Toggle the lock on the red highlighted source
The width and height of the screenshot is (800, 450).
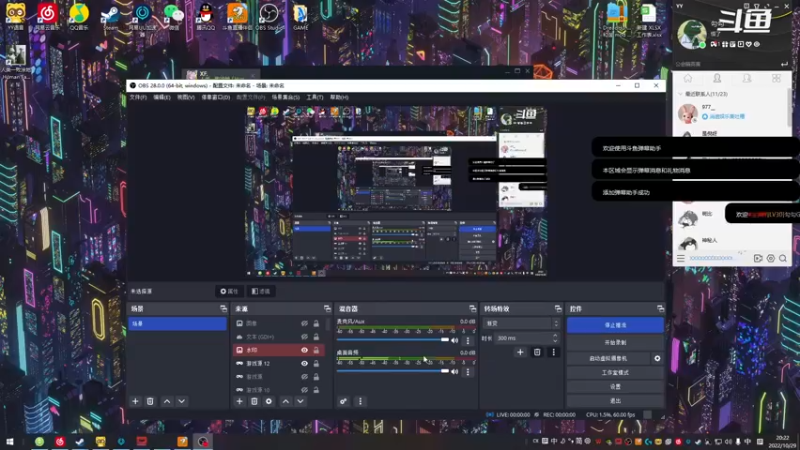[x=316, y=350]
